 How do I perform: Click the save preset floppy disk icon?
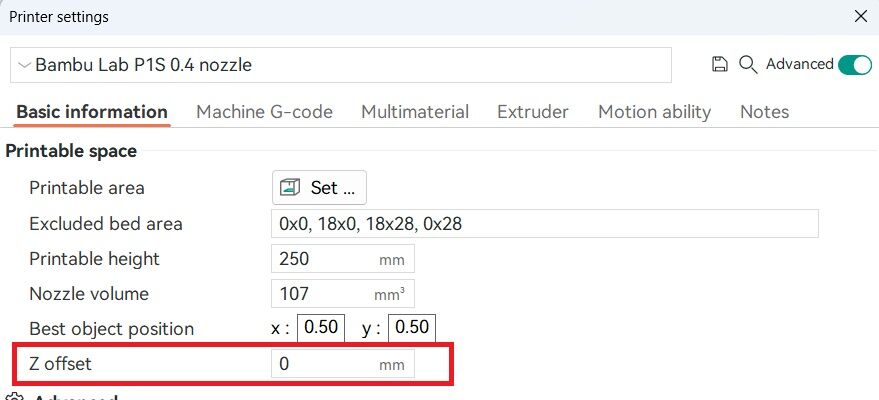click(719, 64)
